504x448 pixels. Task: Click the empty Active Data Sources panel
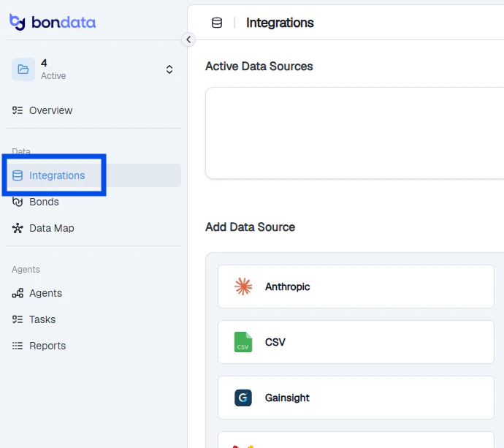[x=354, y=133]
